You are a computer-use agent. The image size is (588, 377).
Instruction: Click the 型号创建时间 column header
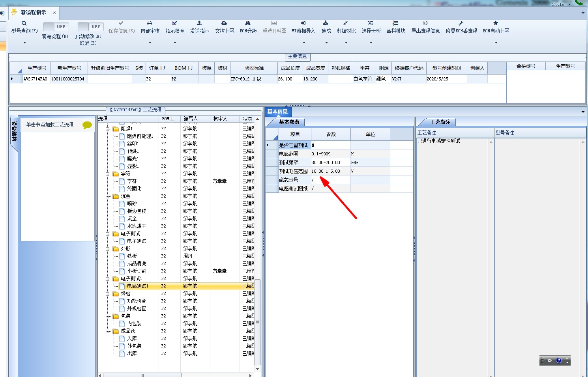pyautogui.click(x=446, y=68)
